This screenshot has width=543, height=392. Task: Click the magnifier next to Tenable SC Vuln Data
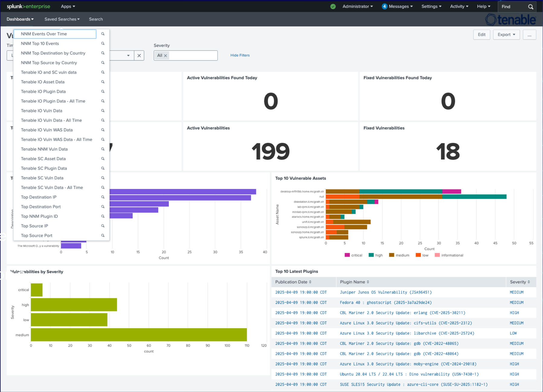pos(103,178)
